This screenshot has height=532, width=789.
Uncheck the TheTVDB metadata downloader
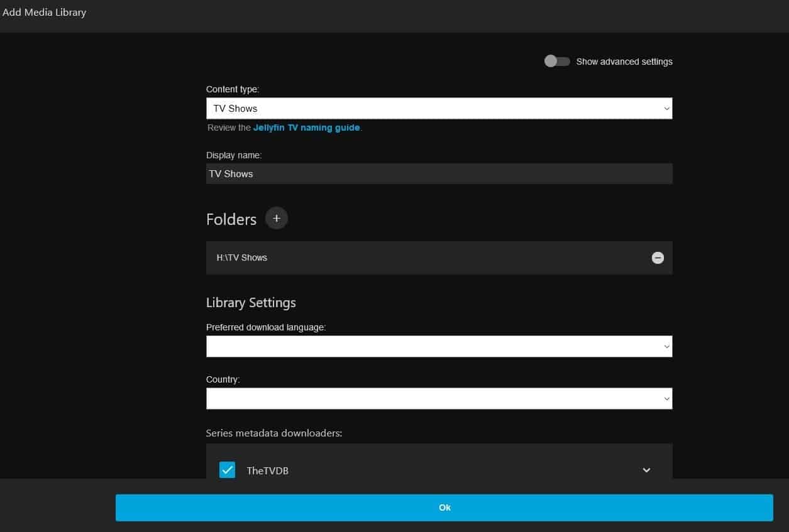tap(227, 470)
